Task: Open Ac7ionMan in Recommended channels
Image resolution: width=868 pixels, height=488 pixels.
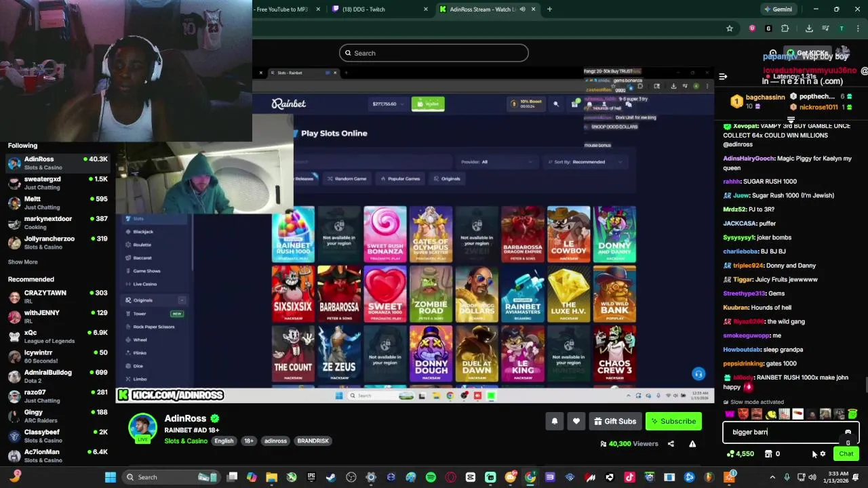Action: [x=57, y=455]
